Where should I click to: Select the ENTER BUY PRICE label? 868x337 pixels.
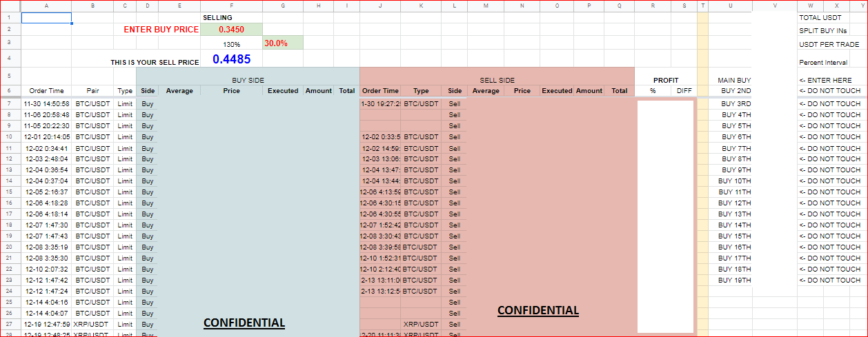point(161,30)
